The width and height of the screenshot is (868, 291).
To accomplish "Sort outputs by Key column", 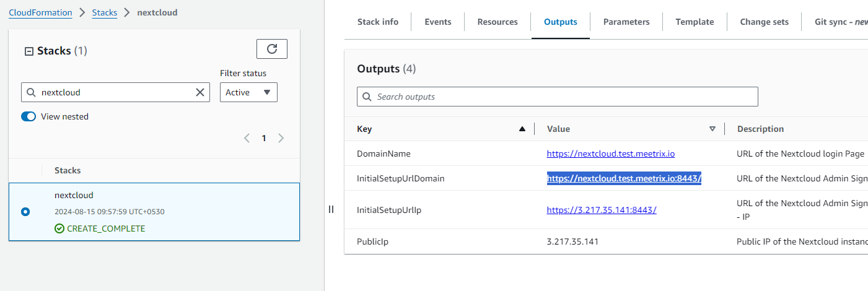I will tap(522, 129).
